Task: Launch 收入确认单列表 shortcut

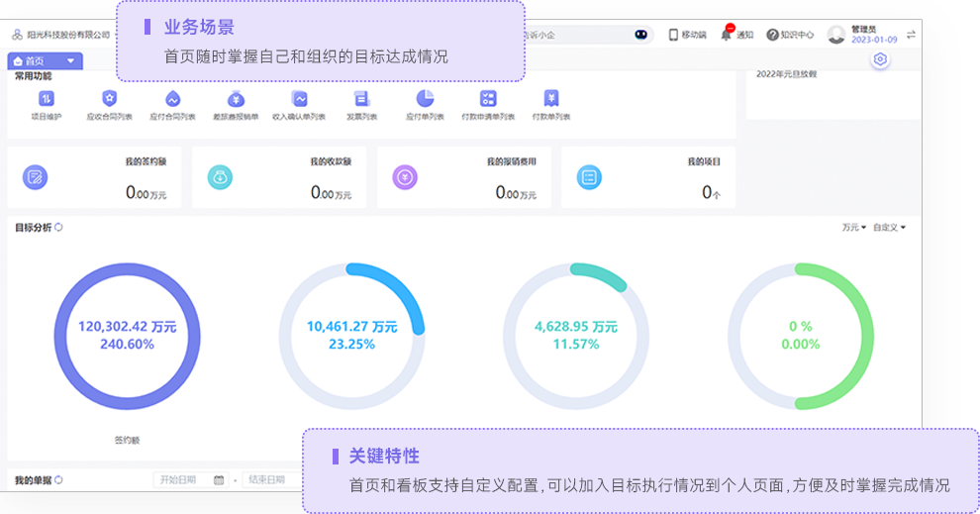Action: pyautogui.click(x=299, y=99)
